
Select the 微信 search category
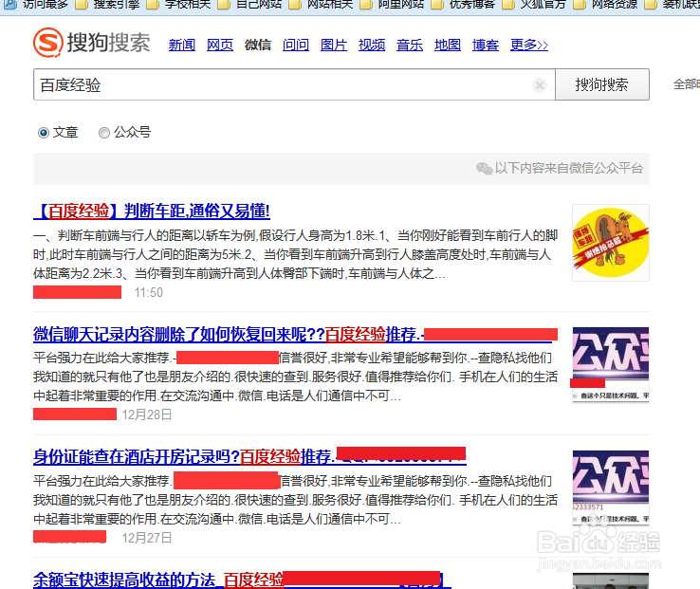(x=258, y=46)
